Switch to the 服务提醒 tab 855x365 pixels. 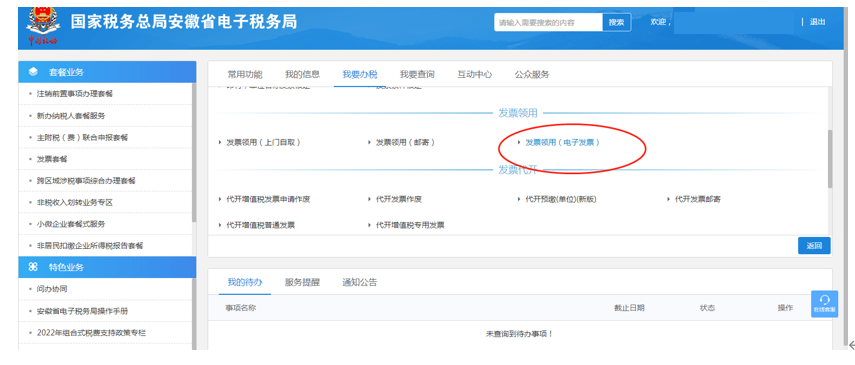(302, 283)
